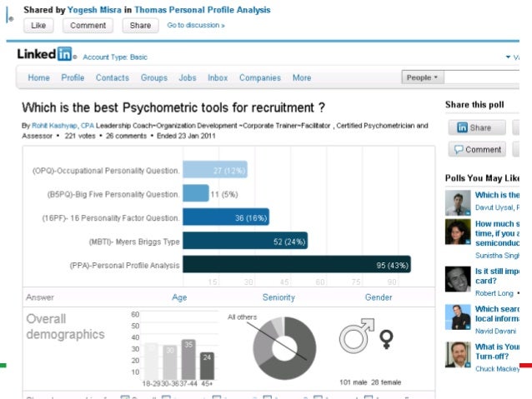Open the Inbox menu
This screenshot has width=532, height=399.
(218, 77)
